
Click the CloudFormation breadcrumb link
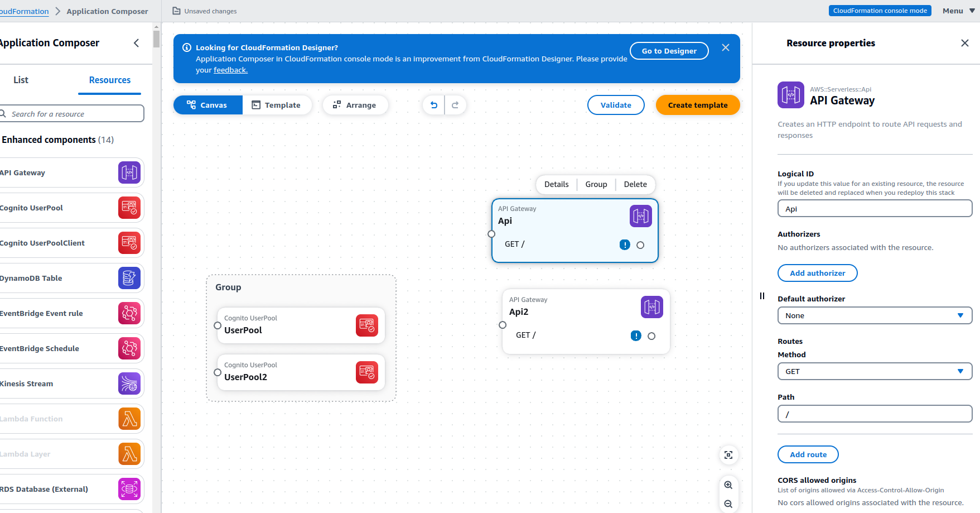click(x=24, y=11)
